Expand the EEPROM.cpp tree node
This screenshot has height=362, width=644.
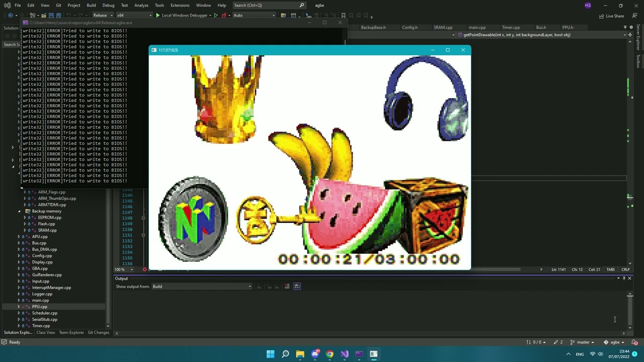click(x=25, y=217)
